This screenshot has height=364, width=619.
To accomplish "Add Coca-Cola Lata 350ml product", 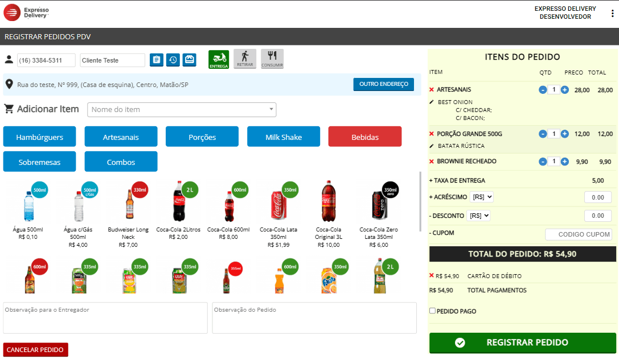I will [x=278, y=214].
